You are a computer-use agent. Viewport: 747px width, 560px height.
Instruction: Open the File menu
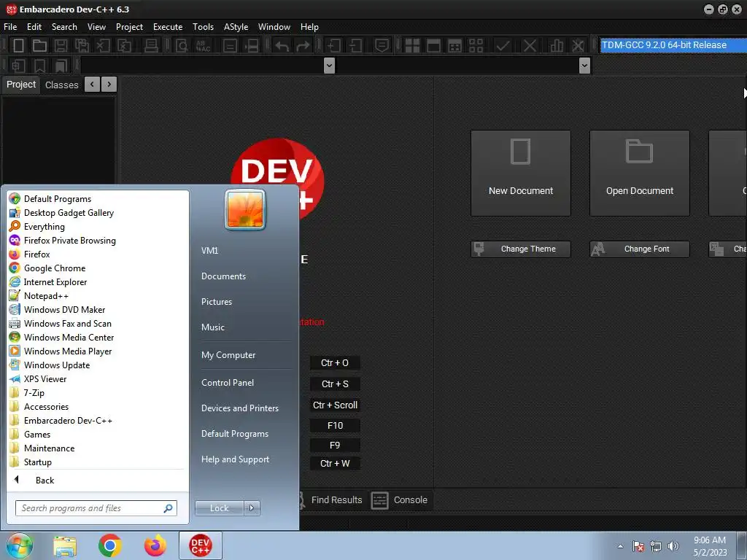click(x=10, y=27)
